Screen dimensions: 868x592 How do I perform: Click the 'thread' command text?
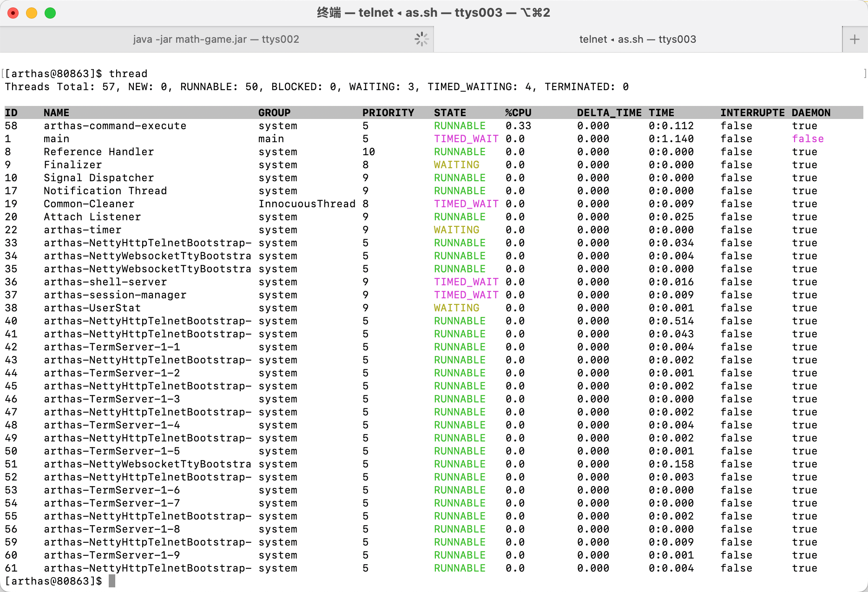tap(128, 73)
